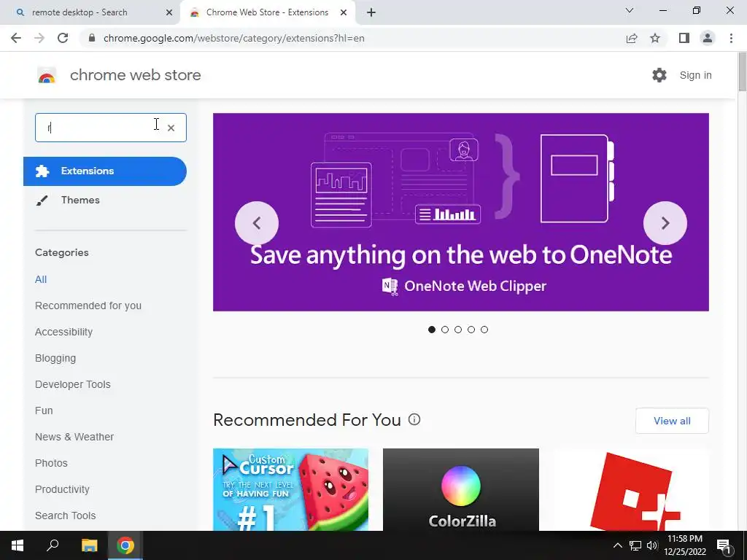
Task: Click the Chrome taskbar icon
Action: (125, 545)
